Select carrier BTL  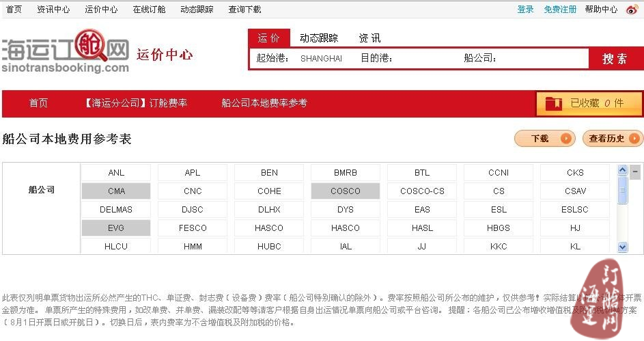[x=422, y=173]
